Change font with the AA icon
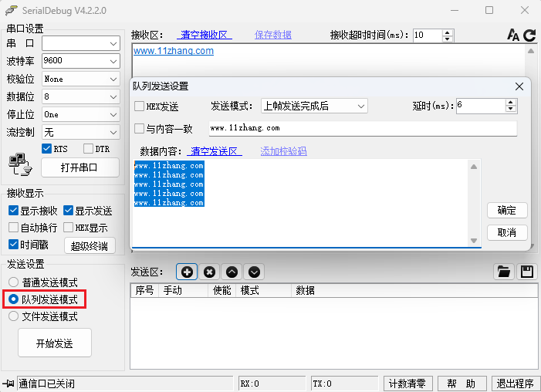The width and height of the screenshot is (541, 392). [x=513, y=35]
